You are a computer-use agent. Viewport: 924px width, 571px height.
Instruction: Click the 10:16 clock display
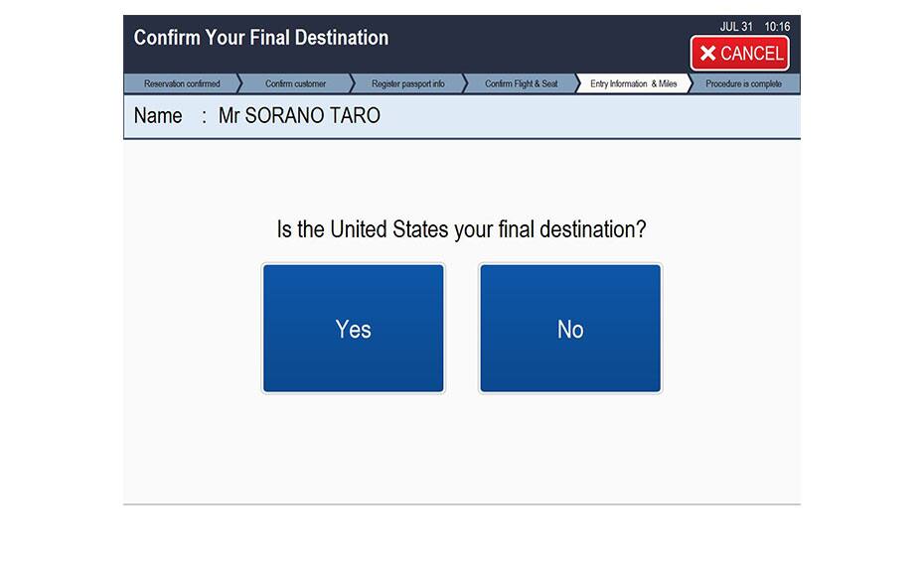[x=777, y=27]
